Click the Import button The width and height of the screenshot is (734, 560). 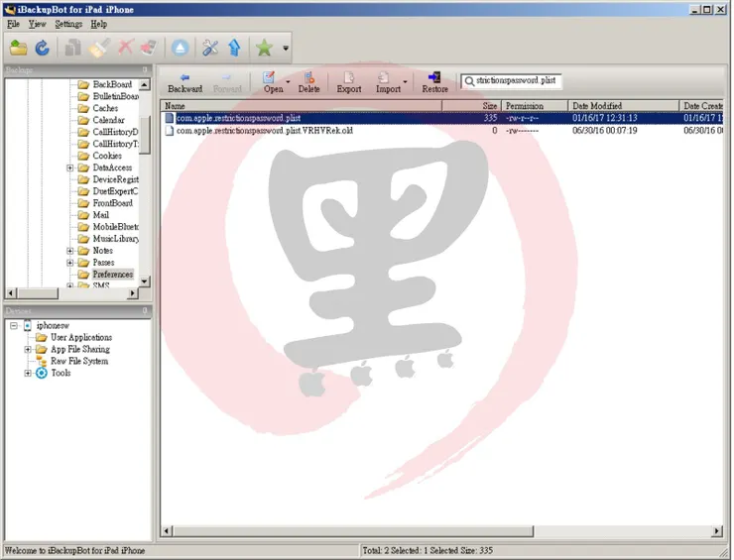[388, 83]
